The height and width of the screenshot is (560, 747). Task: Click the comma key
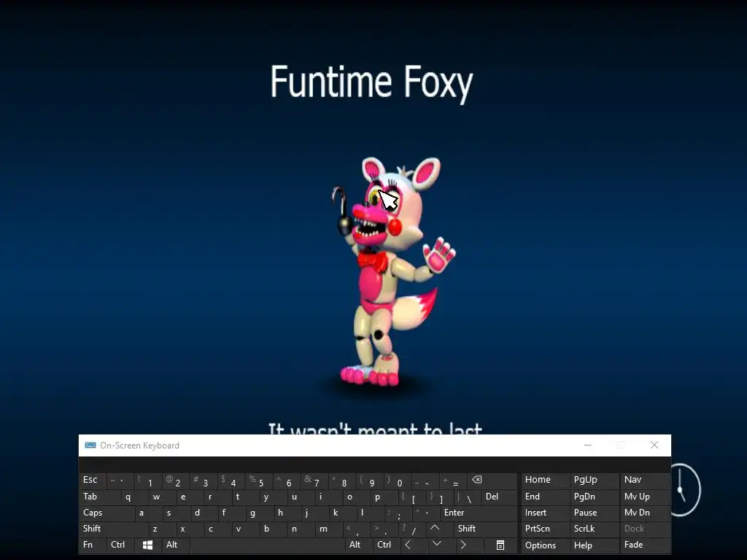(x=356, y=528)
